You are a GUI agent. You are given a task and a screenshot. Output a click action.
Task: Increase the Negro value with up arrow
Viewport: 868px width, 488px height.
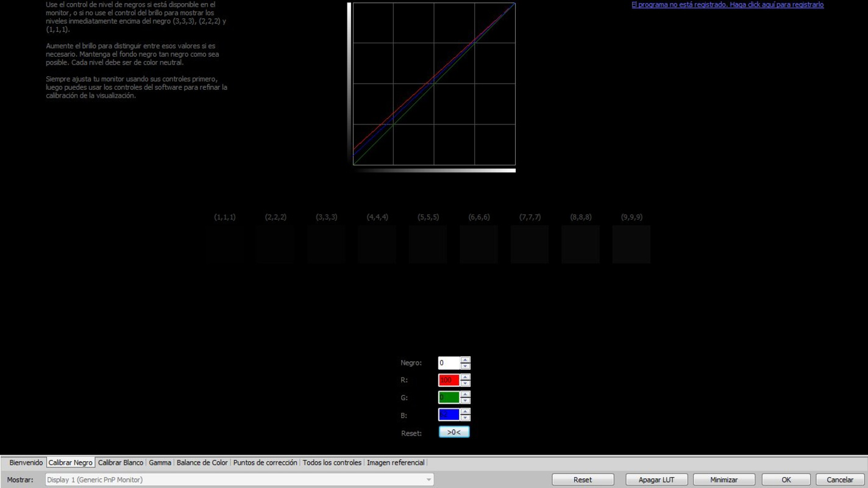click(465, 360)
